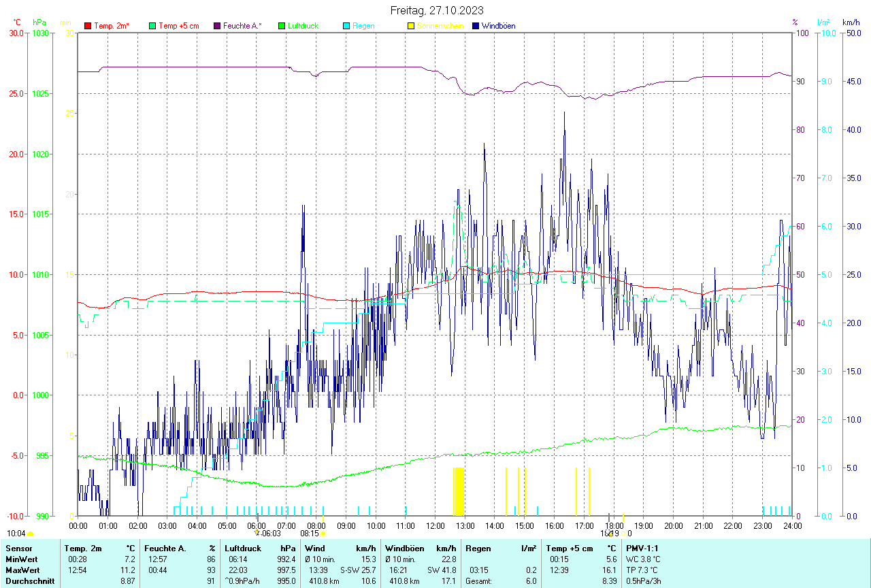Viewport: 871px width, 588px height.
Task: Click the 'MinWert' row label
Action: pos(21,559)
